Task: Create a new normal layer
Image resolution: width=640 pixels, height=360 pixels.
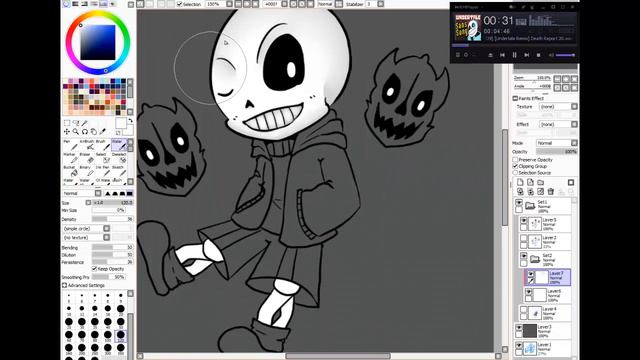Action: pos(520,182)
